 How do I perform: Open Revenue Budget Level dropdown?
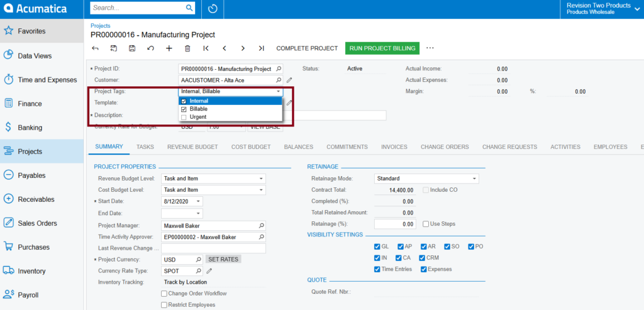tap(261, 179)
